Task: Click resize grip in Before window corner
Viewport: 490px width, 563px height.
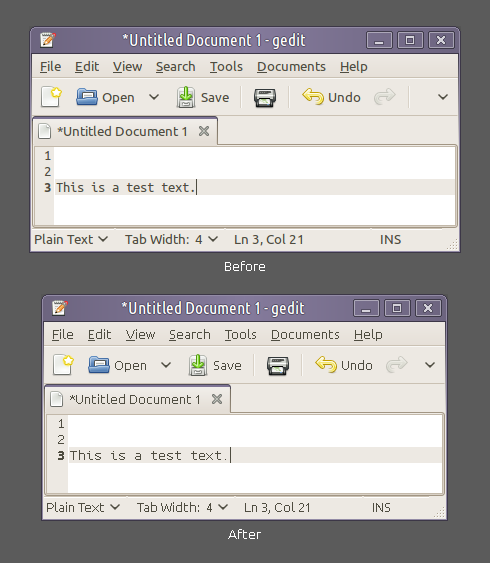Action: pyautogui.click(x=453, y=245)
